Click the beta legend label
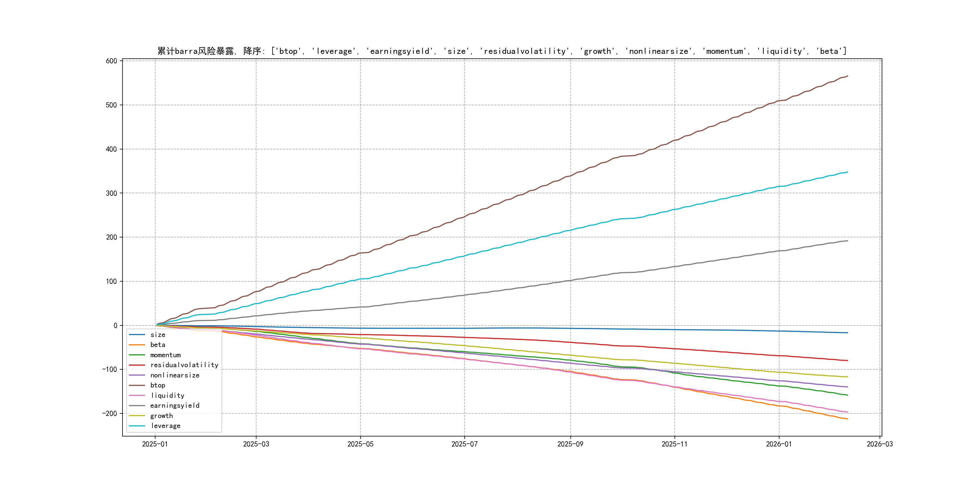Screen dimensions: 980x490 158,345
